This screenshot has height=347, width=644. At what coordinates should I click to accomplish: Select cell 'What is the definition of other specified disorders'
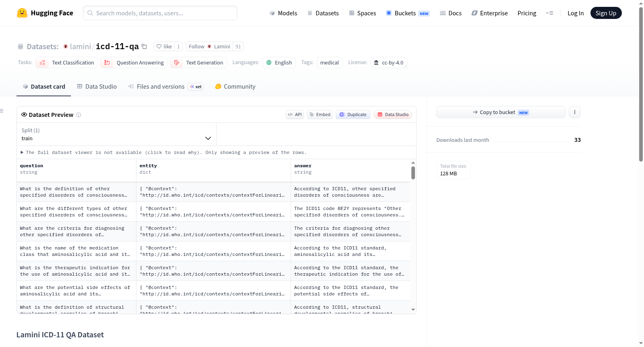click(x=76, y=192)
